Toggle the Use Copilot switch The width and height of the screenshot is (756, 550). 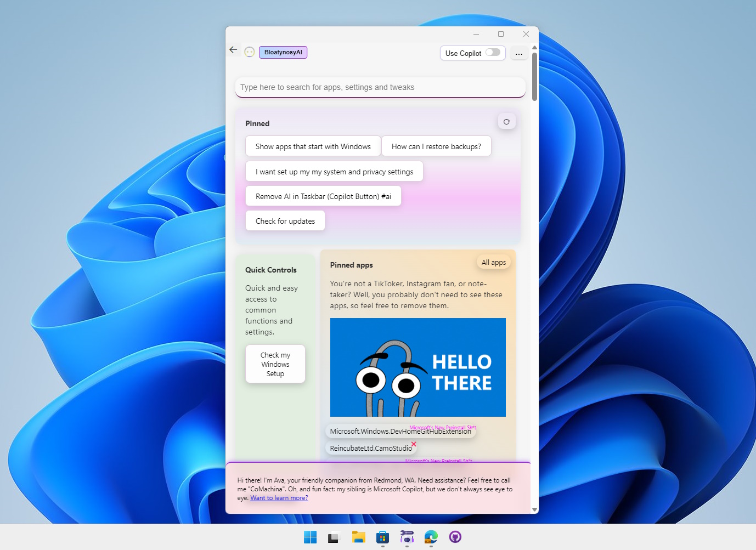click(x=493, y=53)
